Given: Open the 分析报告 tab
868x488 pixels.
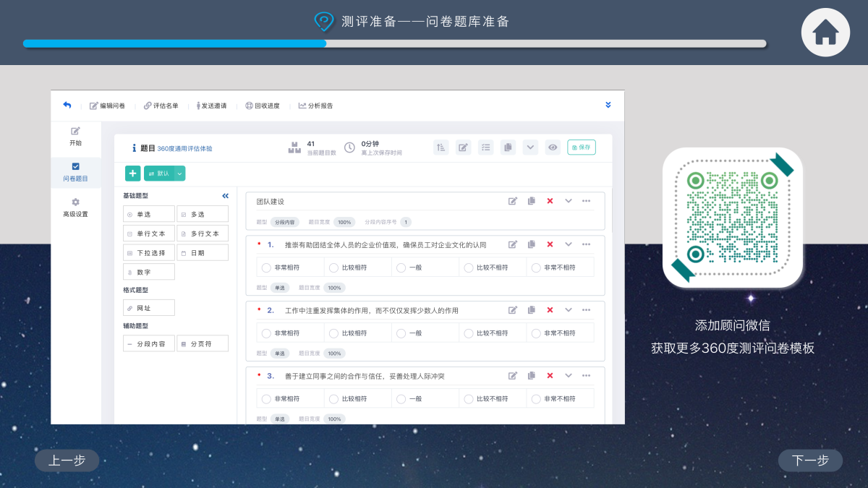Looking at the screenshot, I should pyautogui.click(x=315, y=106).
